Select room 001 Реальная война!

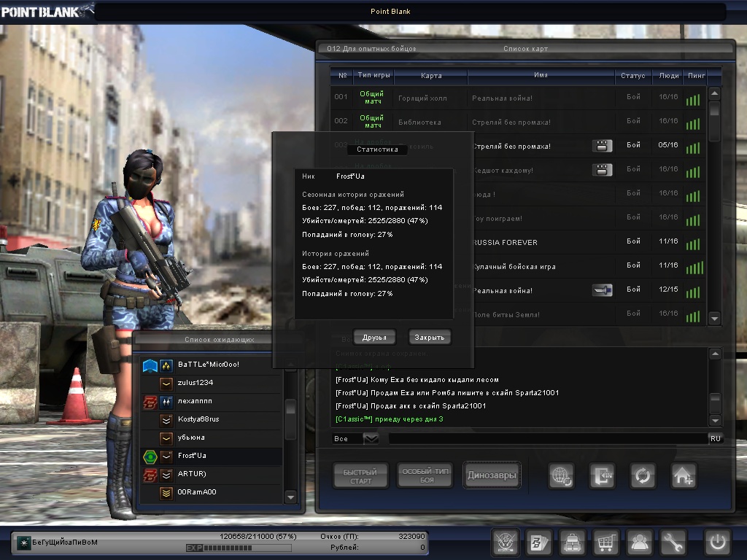click(x=518, y=98)
